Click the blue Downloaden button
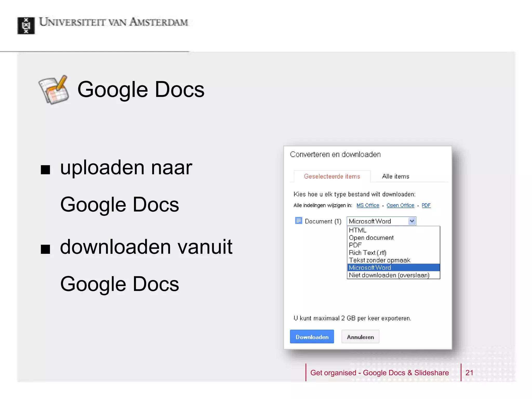Screen dimensions: 532x399 pyautogui.click(x=312, y=337)
